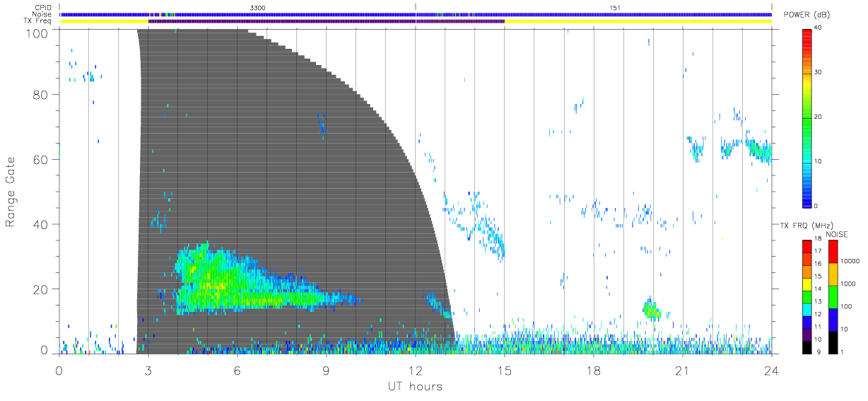Click the 20 tick on Range Gate axis
Image resolution: width=868 pixels, height=401 pixels.
tap(42, 289)
